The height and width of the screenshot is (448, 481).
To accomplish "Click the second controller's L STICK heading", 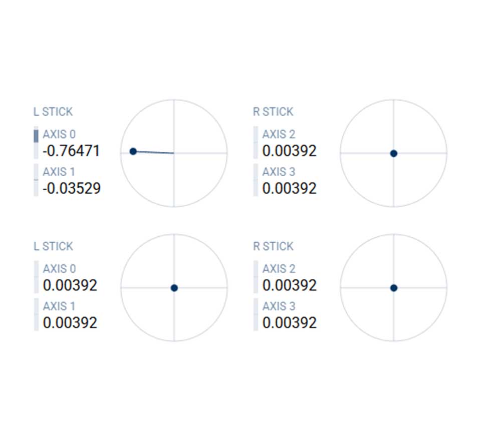I will point(53,246).
